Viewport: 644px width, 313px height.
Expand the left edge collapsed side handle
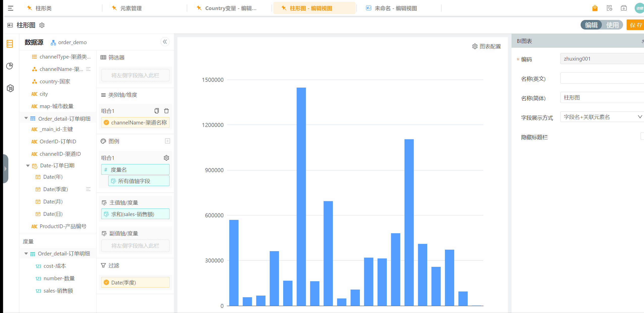(5, 169)
